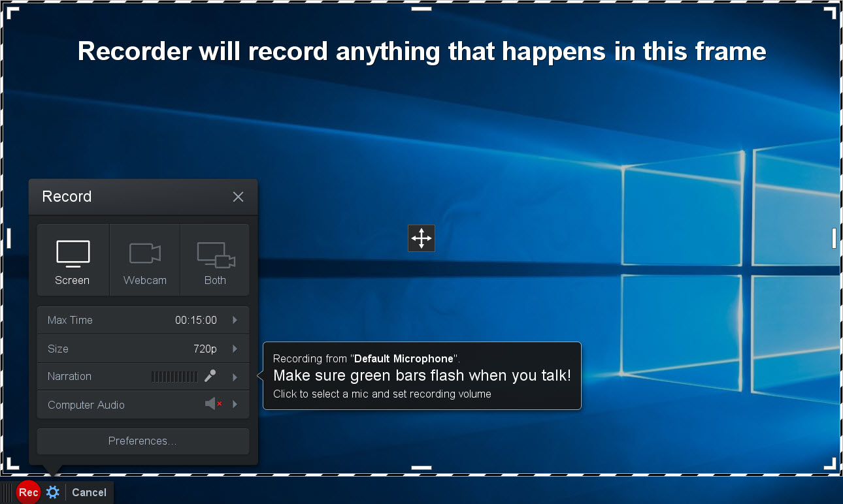Click the left edge frame handle
This screenshot has width=843, height=504.
click(x=9, y=238)
